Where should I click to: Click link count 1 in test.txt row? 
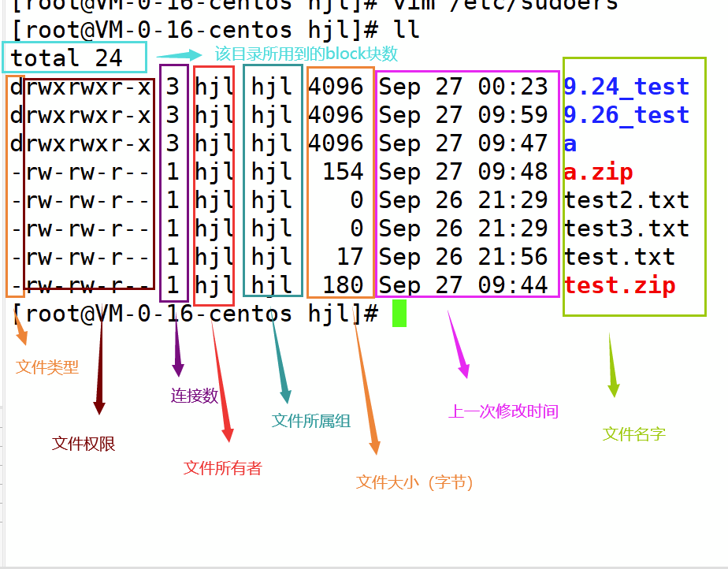click(173, 257)
